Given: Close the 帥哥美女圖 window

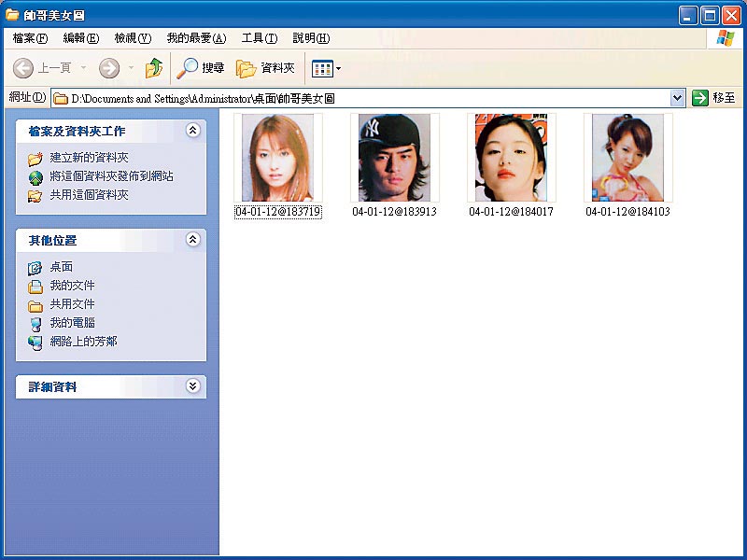Looking at the screenshot, I should click(x=731, y=16).
